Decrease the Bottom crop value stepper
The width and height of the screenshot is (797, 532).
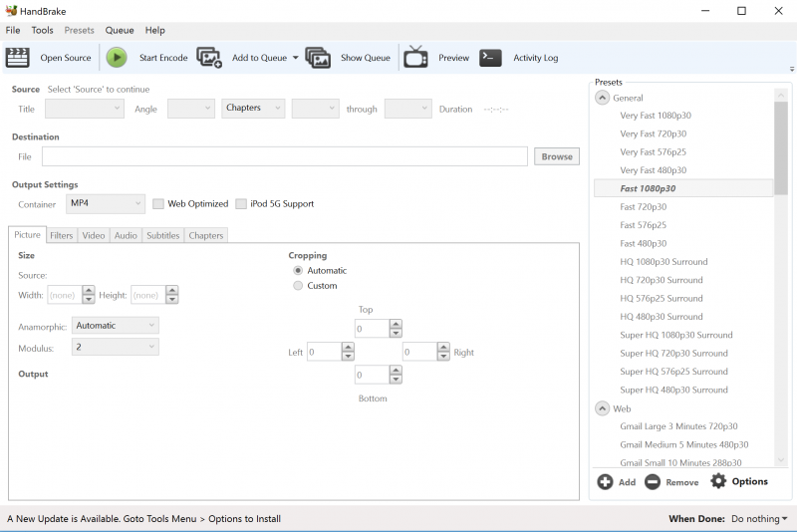click(396, 380)
